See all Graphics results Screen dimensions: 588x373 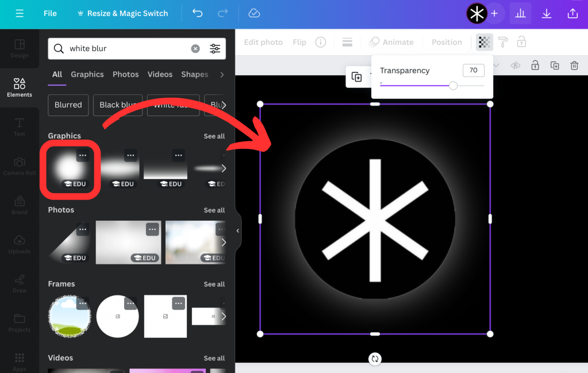[x=214, y=136]
